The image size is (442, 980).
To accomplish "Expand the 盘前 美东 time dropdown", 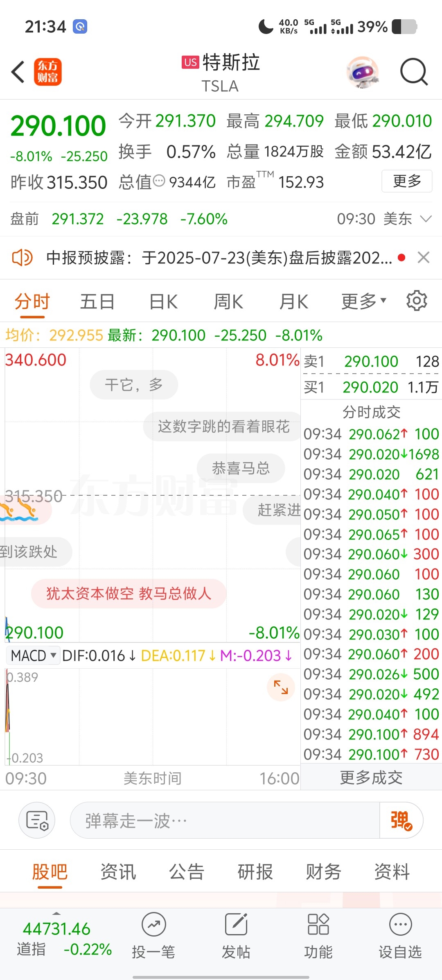I will coord(426,219).
